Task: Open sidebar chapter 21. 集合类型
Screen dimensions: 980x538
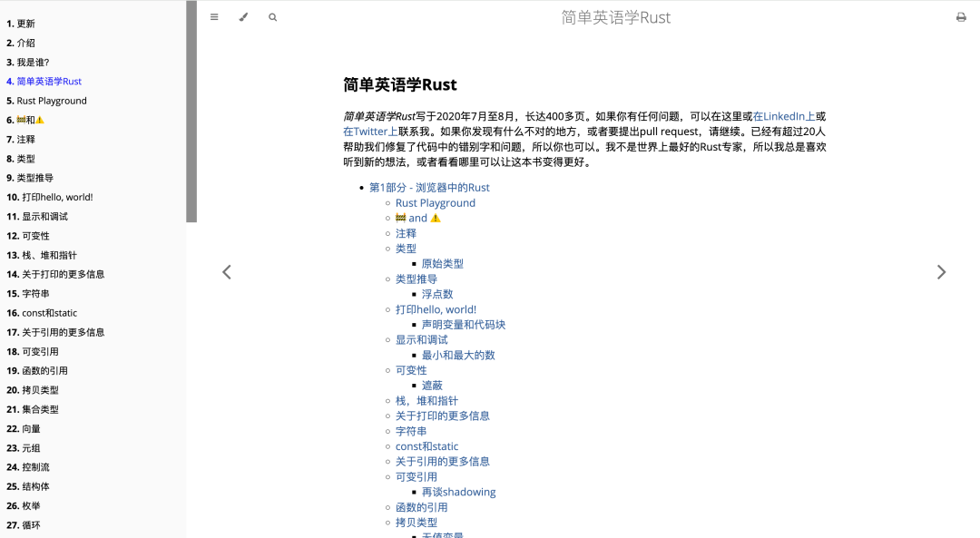Action: pos(33,409)
